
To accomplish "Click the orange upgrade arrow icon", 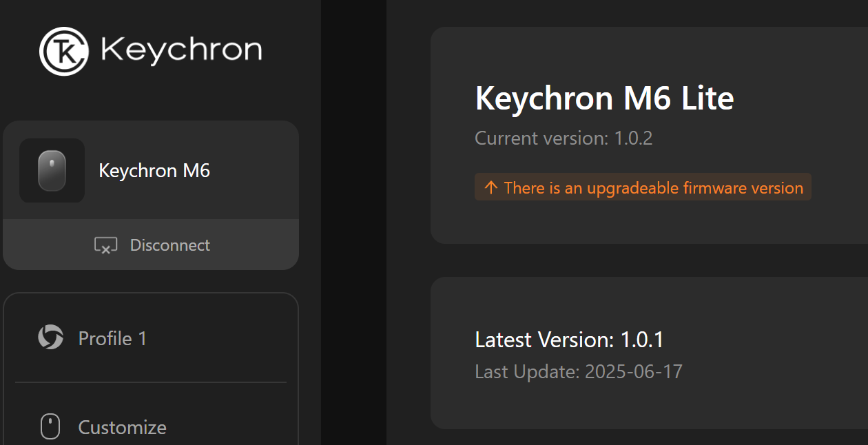I will (490, 187).
